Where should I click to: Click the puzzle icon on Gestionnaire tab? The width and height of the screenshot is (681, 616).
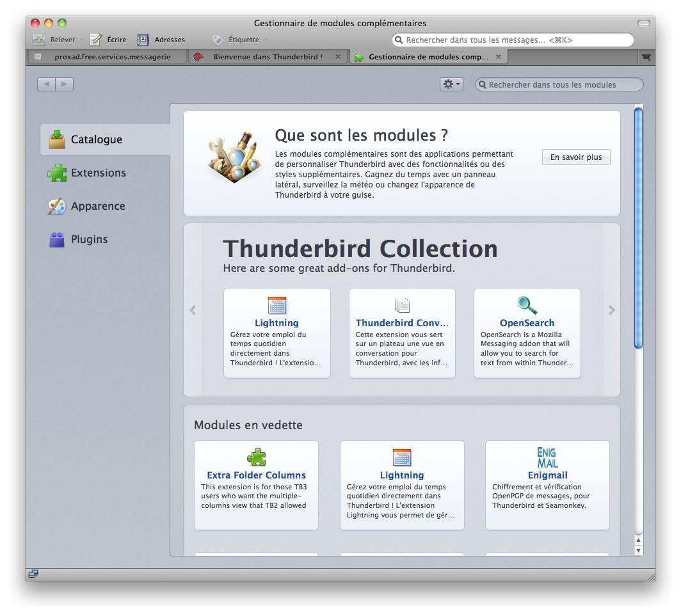[358, 58]
